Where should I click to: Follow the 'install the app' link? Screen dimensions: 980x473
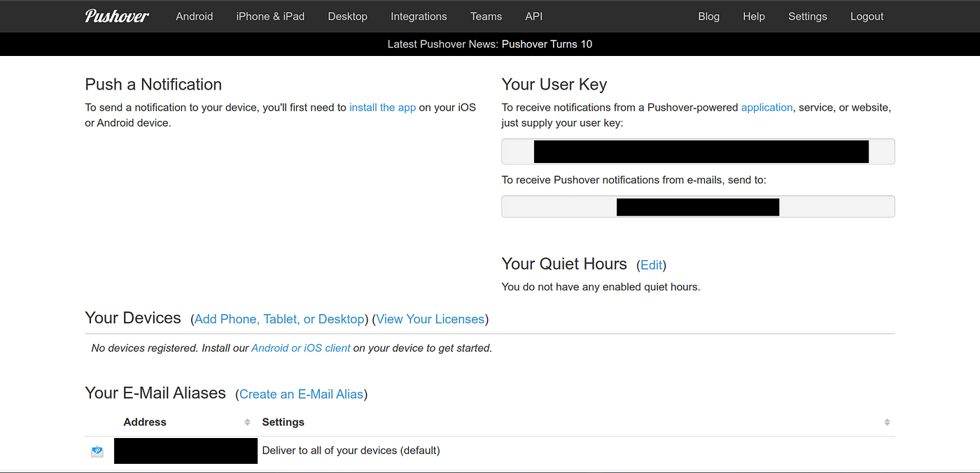pyautogui.click(x=383, y=108)
